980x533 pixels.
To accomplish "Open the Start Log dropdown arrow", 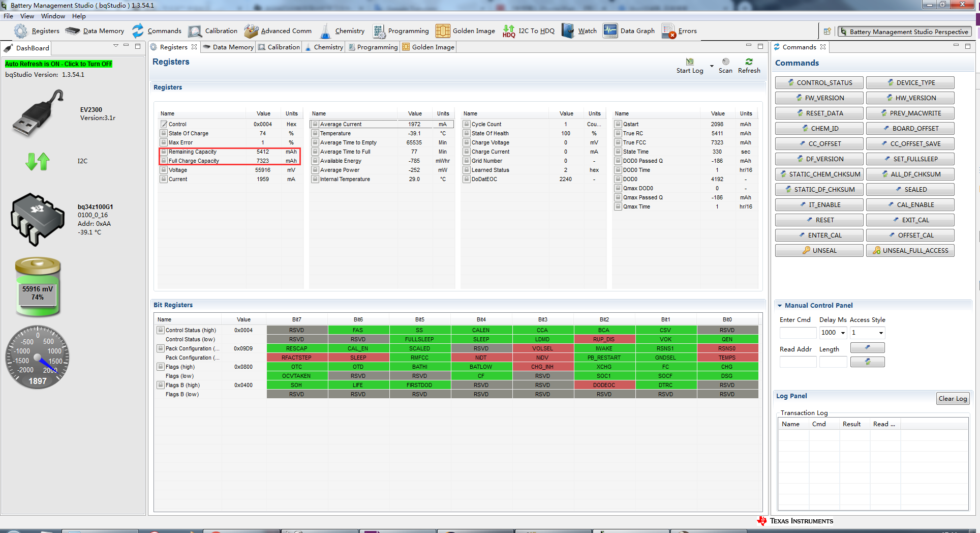I will [712, 66].
